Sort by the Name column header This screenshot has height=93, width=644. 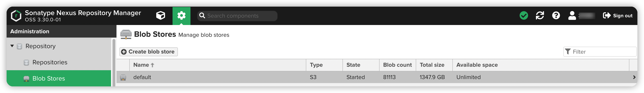[x=141, y=65]
